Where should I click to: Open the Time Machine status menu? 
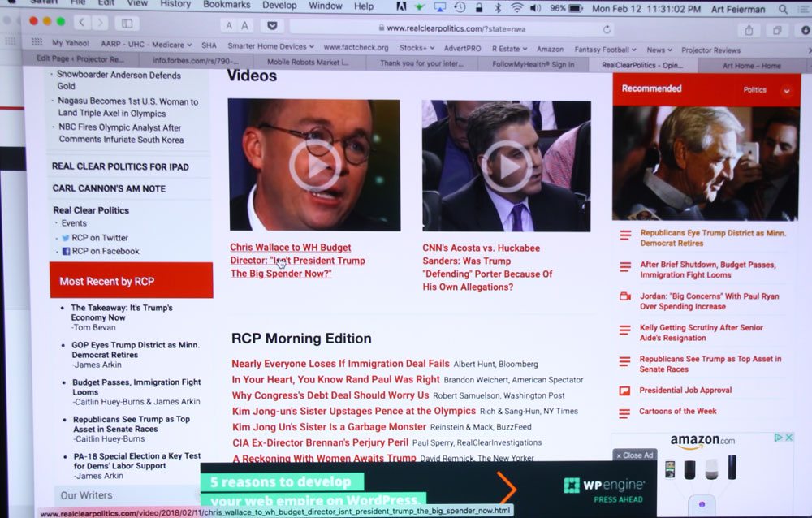[460, 7]
